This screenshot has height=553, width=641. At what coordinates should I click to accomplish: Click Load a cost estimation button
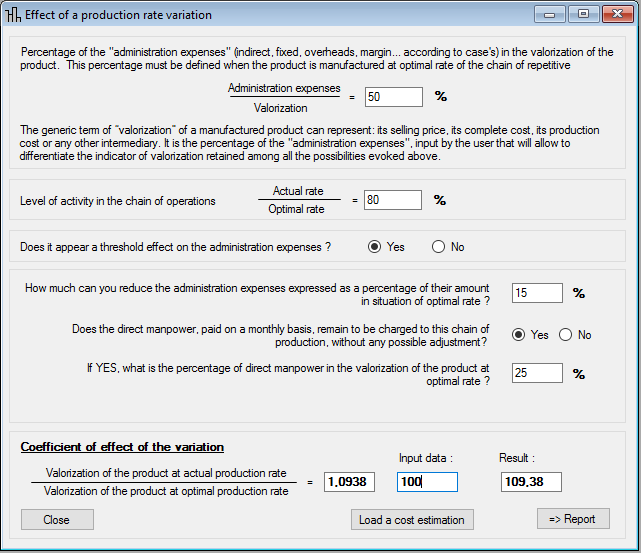(x=412, y=519)
